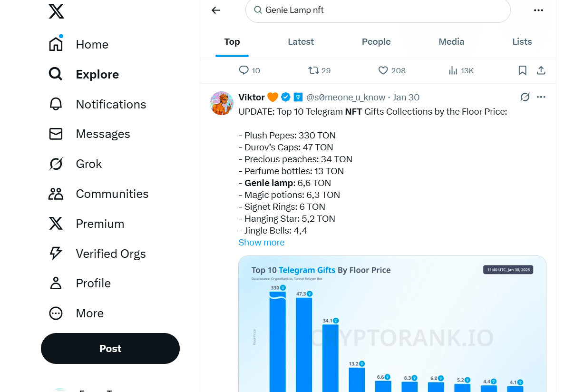Open the reply icon with 10 comments
This screenshot has height=392, width=565.
244,70
